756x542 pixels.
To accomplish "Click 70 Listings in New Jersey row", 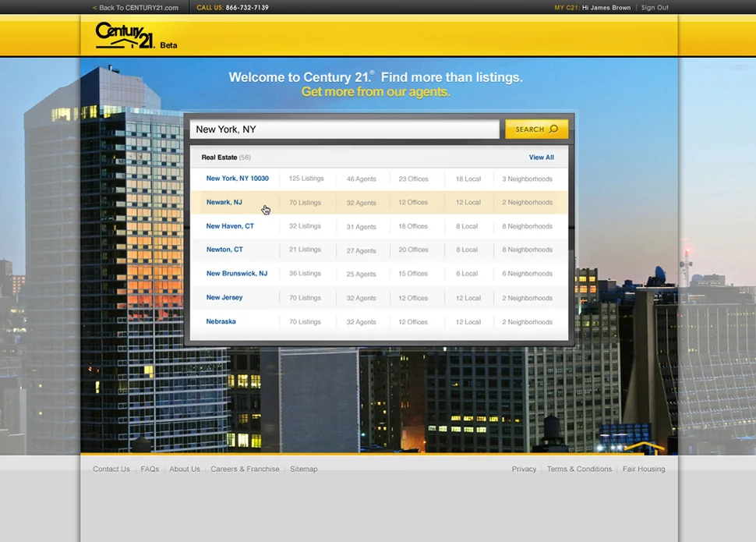I will pos(305,298).
